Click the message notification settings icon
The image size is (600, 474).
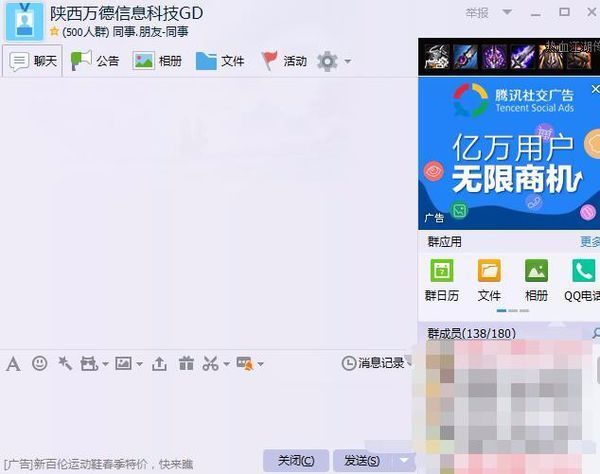pyautogui.click(x=245, y=363)
